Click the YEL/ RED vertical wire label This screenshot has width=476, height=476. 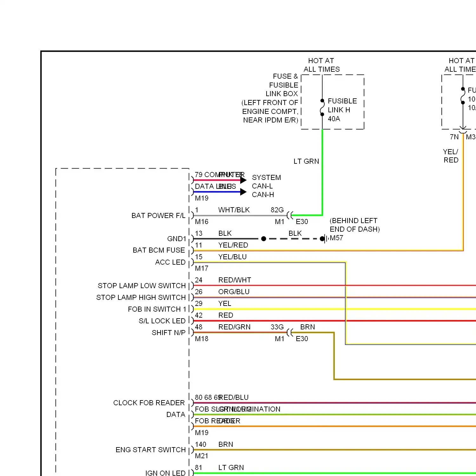point(451,156)
